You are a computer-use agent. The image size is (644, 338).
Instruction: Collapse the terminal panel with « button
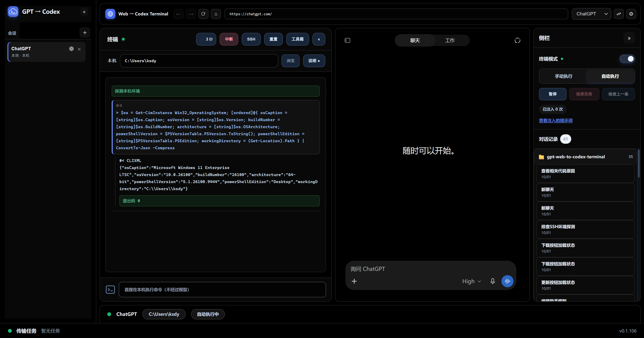319,39
